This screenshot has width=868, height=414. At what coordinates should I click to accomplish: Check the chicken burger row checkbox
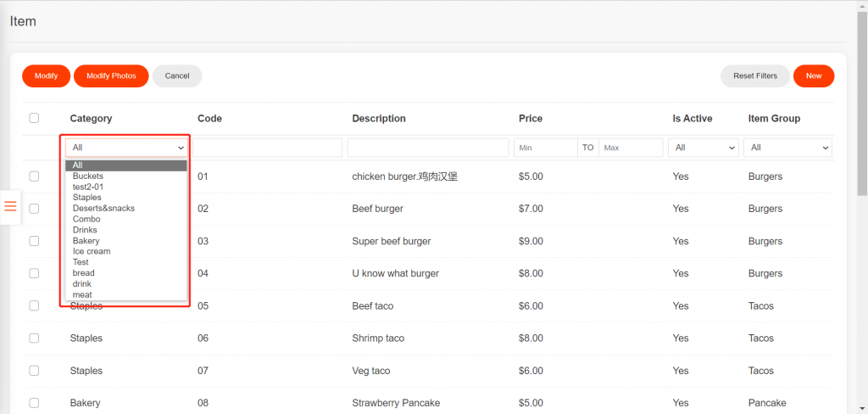pos(34,176)
